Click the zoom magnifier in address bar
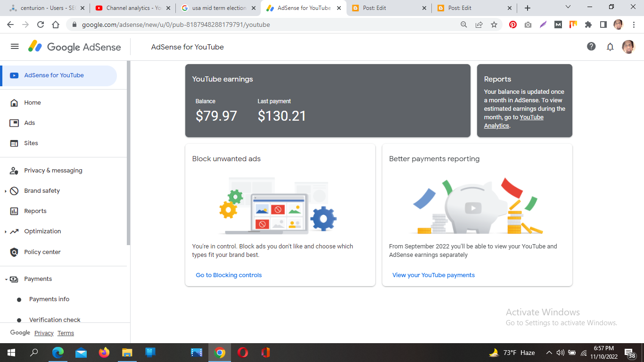Viewport: 644px width, 362px height. pyautogui.click(x=464, y=25)
